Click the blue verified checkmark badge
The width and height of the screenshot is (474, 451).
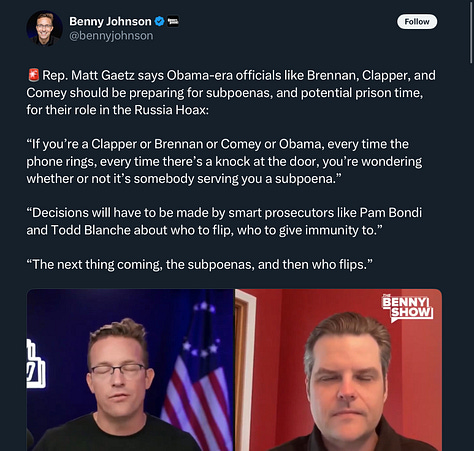pyautogui.click(x=160, y=21)
